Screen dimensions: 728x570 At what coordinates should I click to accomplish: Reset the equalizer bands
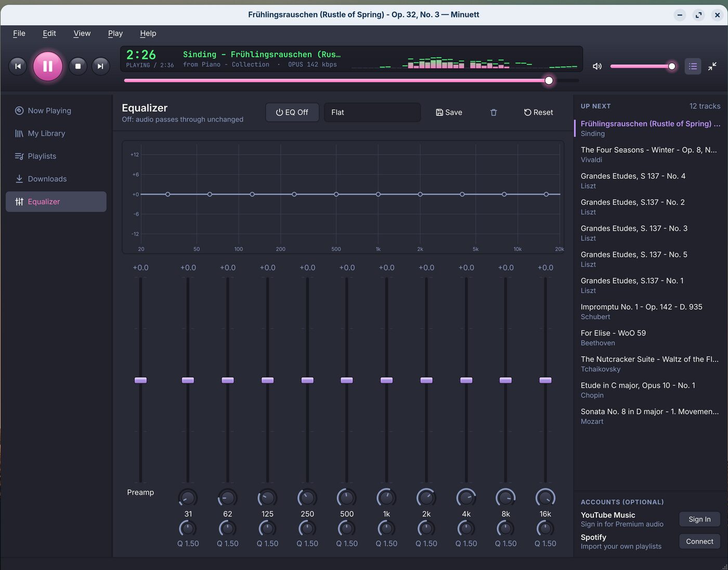(x=538, y=112)
